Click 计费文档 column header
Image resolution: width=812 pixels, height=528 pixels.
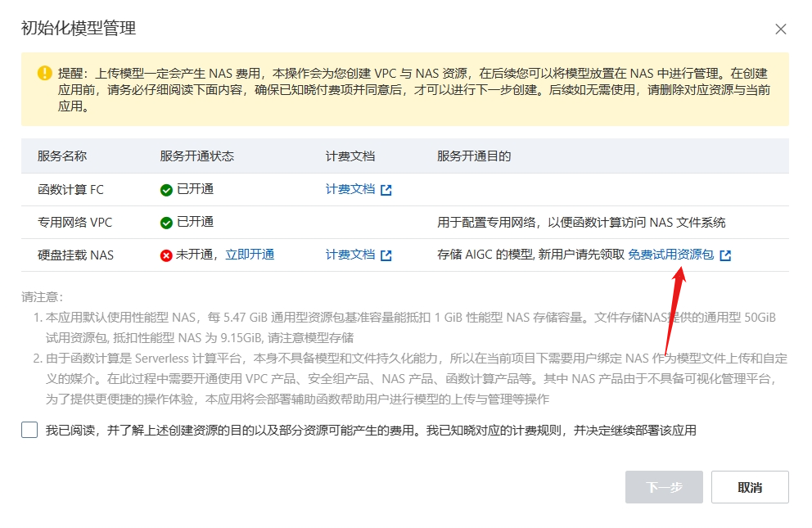click(x=350, y=156)
